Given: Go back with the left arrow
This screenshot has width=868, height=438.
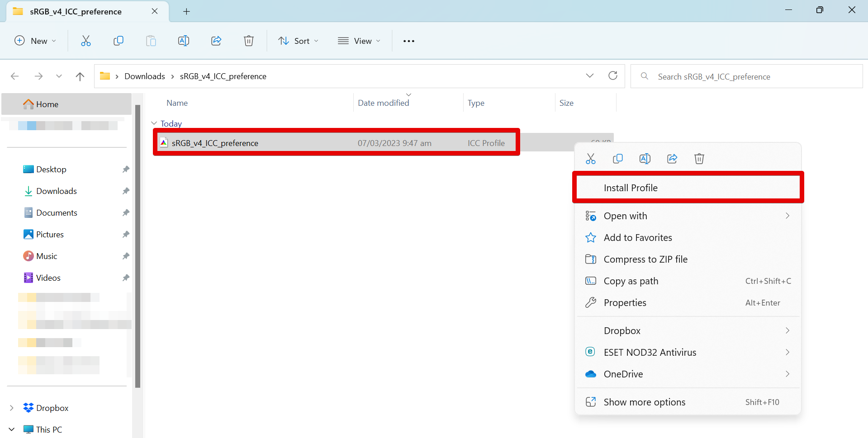Looking at the screenshot, I should tap(15, 76).
